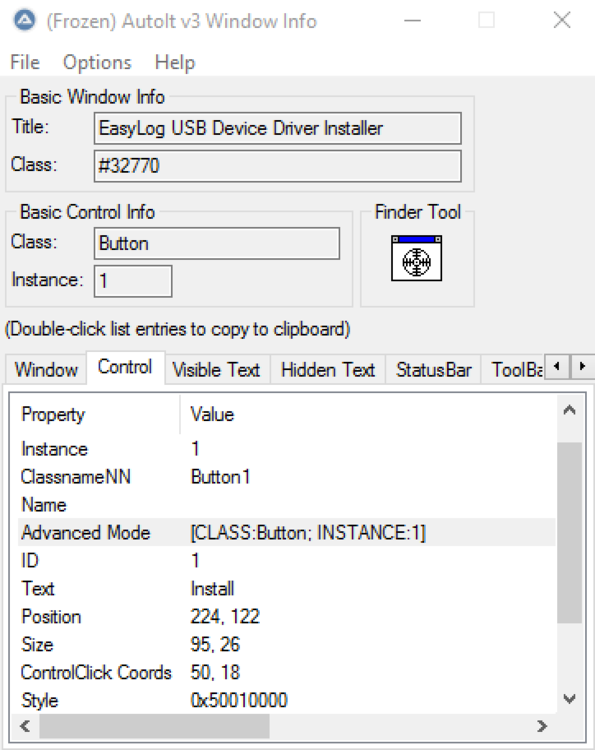Open the Hidden Text tab
595x750 pixels.
click(328, 370)
